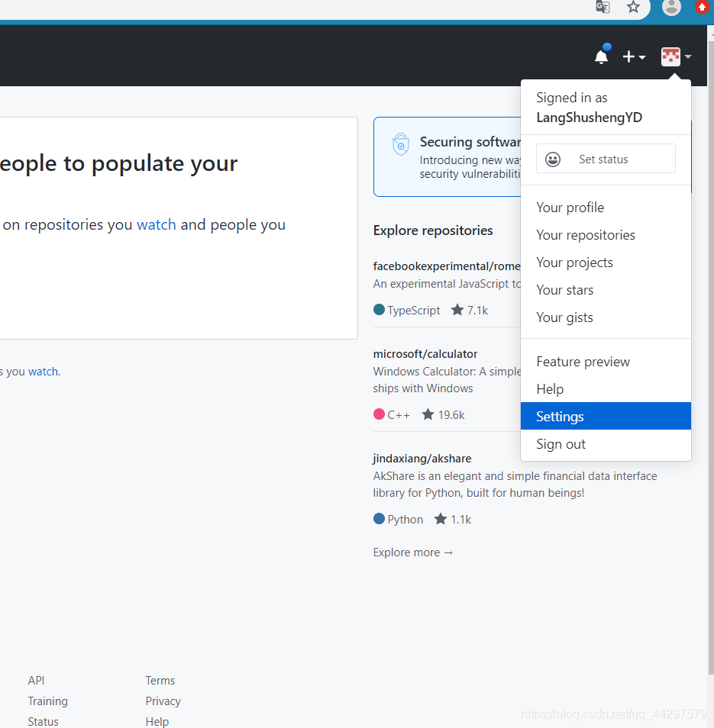The image size is (714, 728).
Task: Choose Feature preview in user menu
Action: [606, 362]
